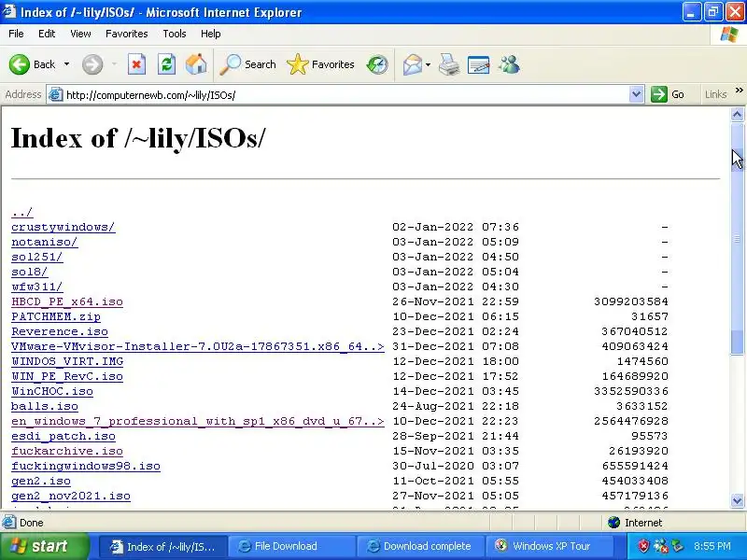The image size is (747, 560).
Task: Open the Back history dropdown arrow
Action: point(66,64)
